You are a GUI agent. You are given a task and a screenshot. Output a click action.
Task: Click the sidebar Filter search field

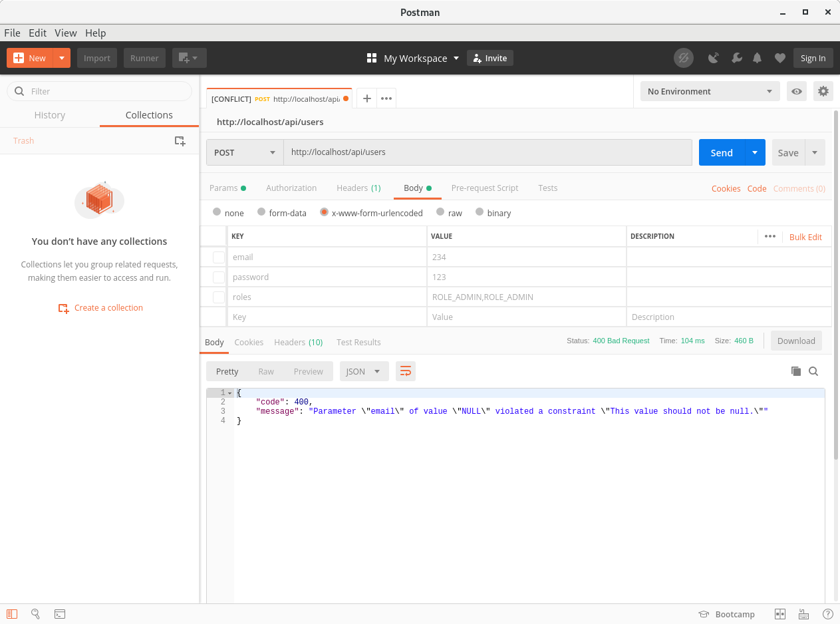pos(99,91)
